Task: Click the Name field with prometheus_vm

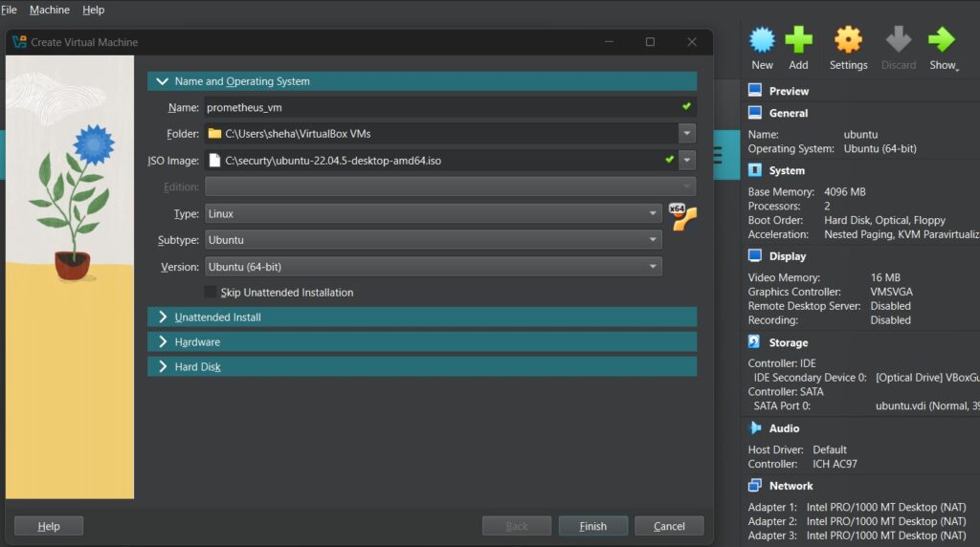Action: click(450, 107)
